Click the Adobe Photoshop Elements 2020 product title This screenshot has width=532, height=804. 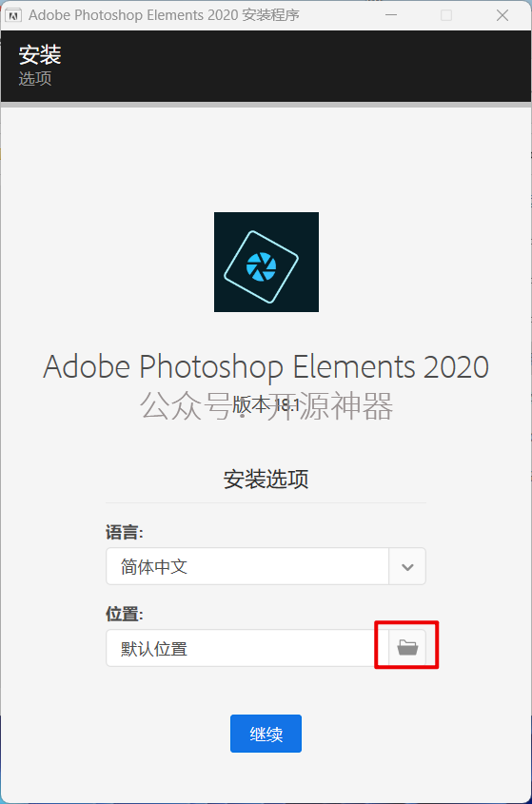266,366
